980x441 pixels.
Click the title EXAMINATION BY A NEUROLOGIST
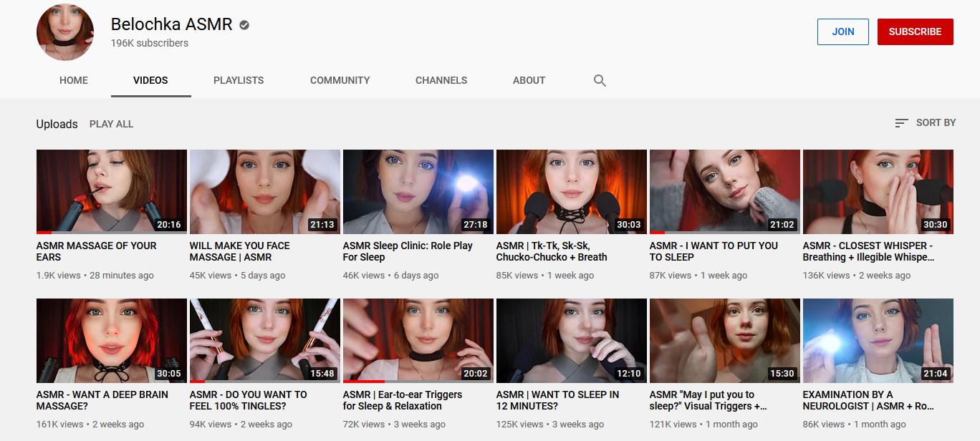click(869, 400)
